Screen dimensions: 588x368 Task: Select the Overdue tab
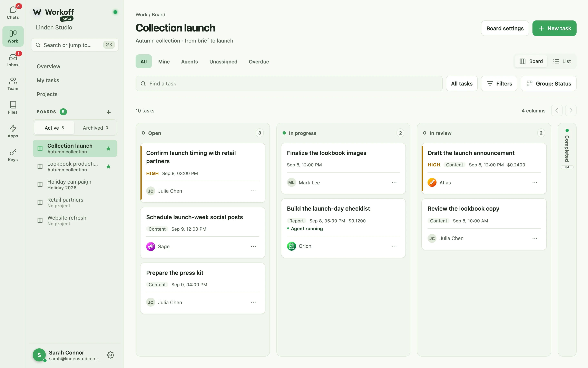(x=259, y=62)
